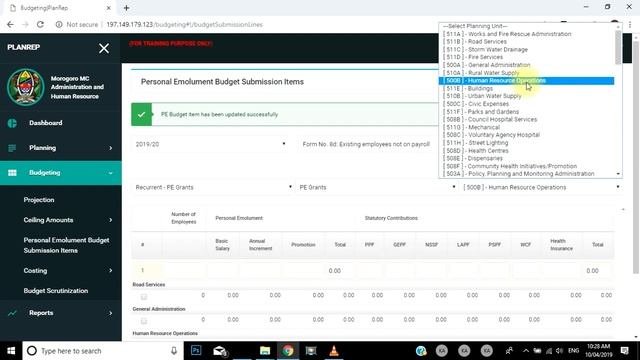
Task: Open the PE Grants fund source dropdown
Action: (377, 187)
